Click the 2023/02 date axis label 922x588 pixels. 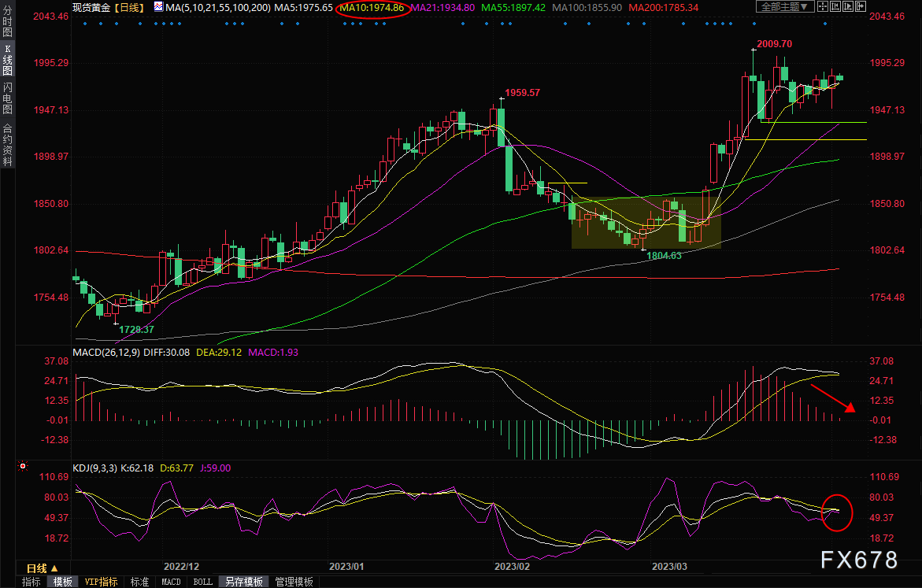pyautogui.click(x=512, y=566)
